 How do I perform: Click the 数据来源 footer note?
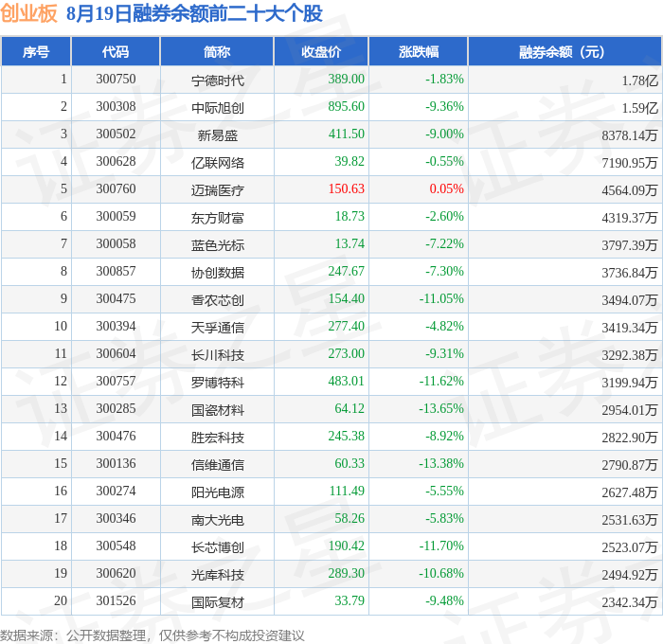[152, 635]
